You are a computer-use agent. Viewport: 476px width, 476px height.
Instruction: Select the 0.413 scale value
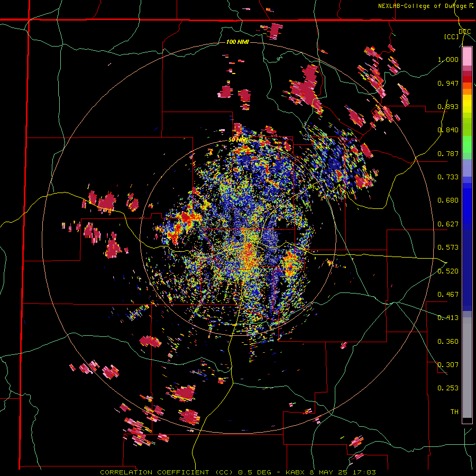point(448,318)
